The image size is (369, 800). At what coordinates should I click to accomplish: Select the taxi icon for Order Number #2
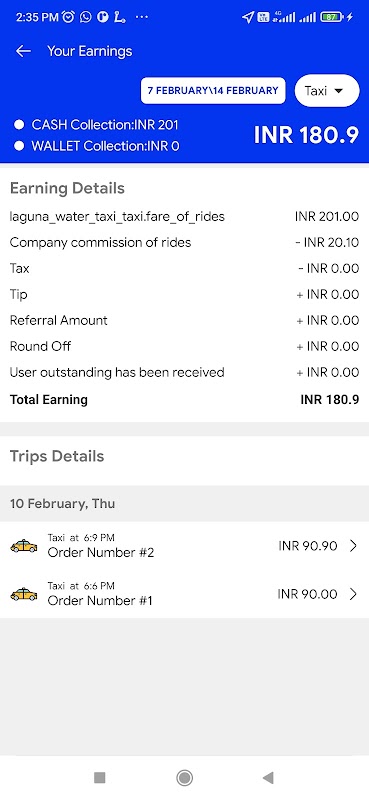pos(23,546)
